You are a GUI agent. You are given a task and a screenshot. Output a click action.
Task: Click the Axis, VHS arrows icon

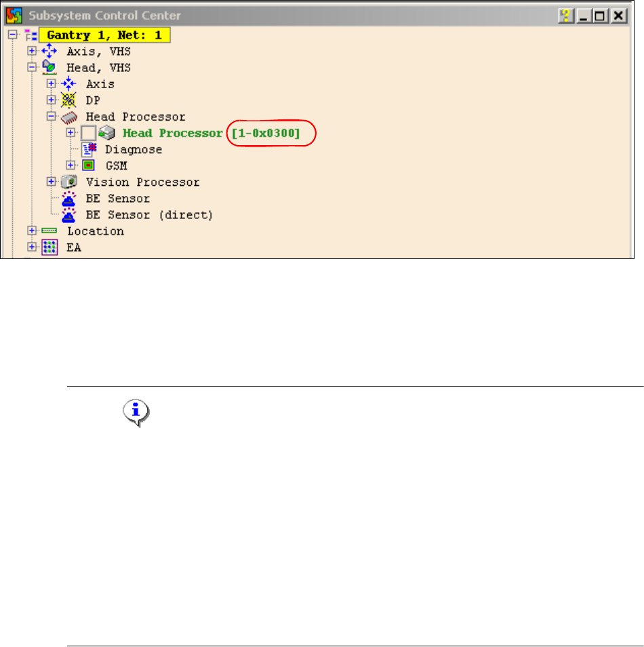(x=49, y=51)
